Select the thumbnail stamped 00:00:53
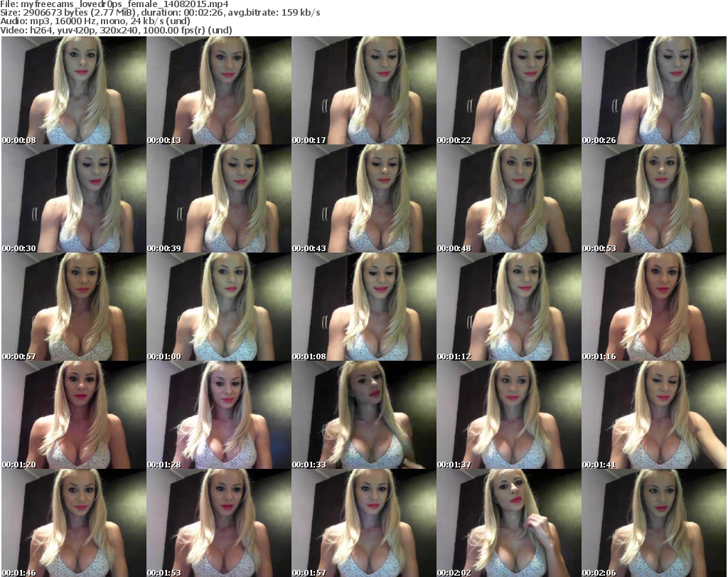The width and height of the screenshot is (728, 577). pyautogui.click(x=654, y=198)
